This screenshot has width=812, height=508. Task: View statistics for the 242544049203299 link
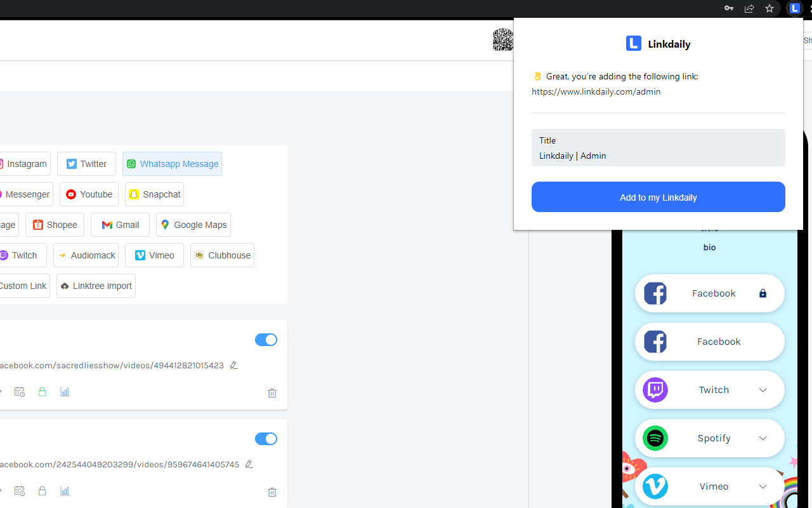point(65,491)
